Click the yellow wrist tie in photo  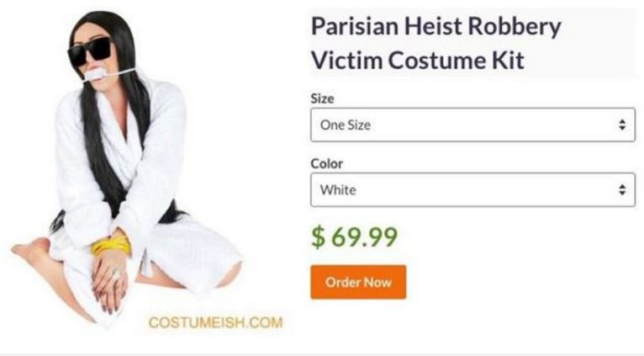pos(111,246)
